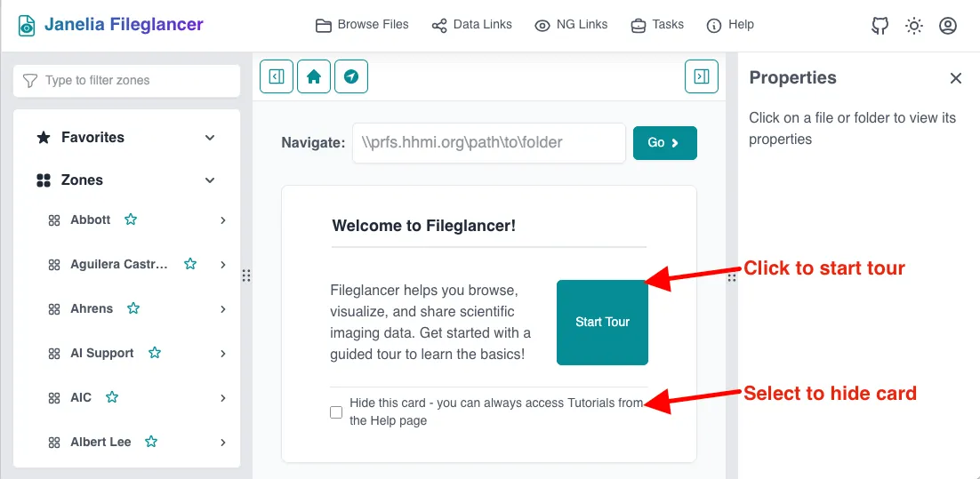Screen dimensions: 980x479
Task: Click the Ahrens zone grid icon
Action: [54, 309]
